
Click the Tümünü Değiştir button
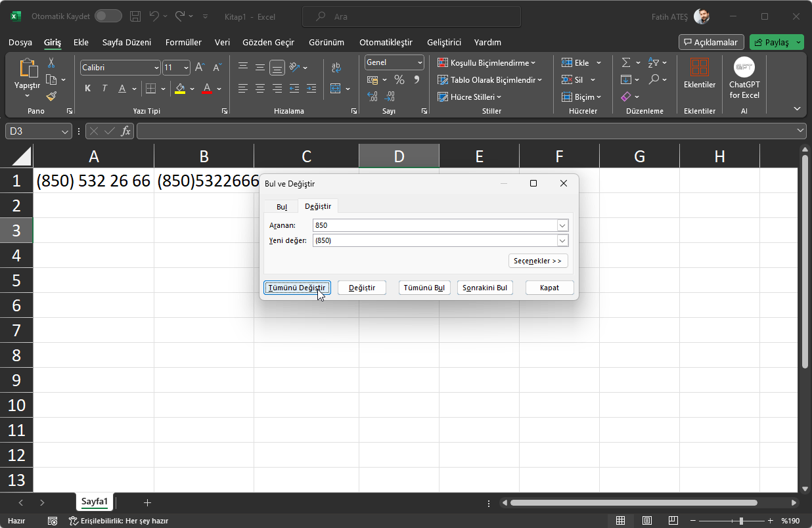click(x=297, y=288)
